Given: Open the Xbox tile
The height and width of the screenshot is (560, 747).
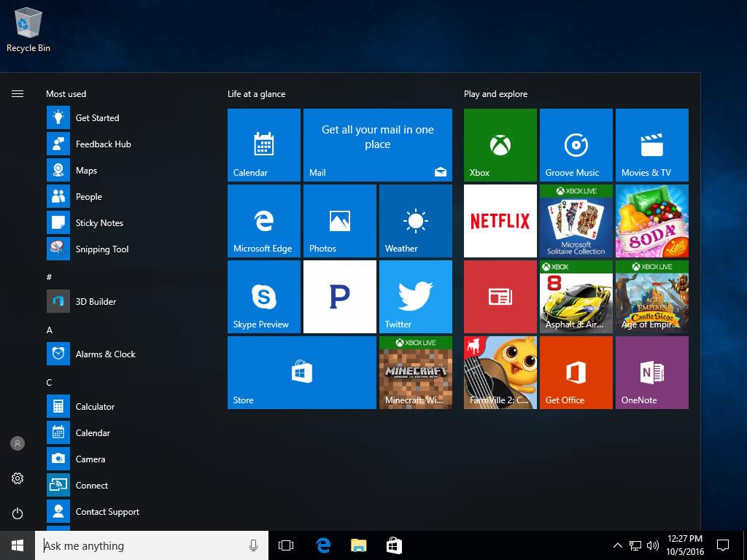Looking at the screenshot, I should pyautogui.click(x=500, y=145).
